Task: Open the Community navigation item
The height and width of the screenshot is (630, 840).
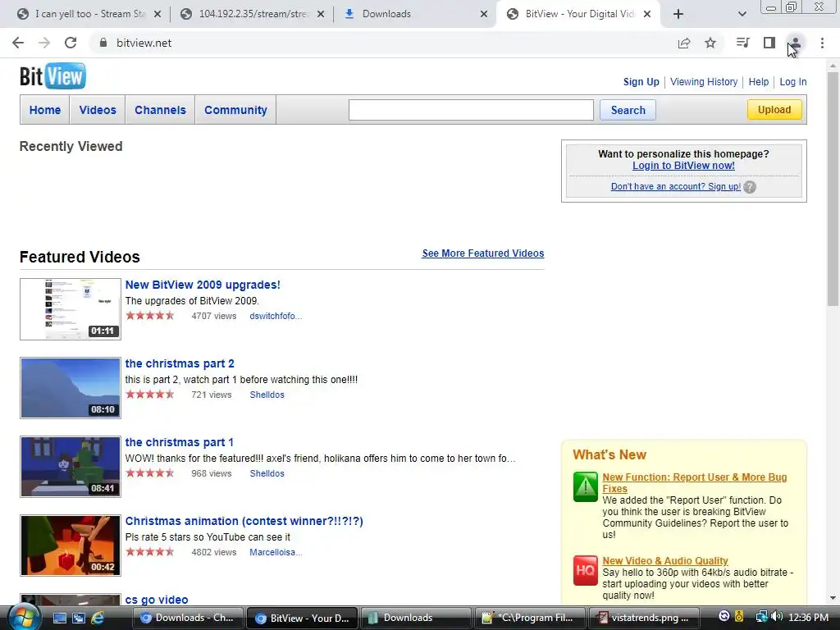Action: (235, 110)
